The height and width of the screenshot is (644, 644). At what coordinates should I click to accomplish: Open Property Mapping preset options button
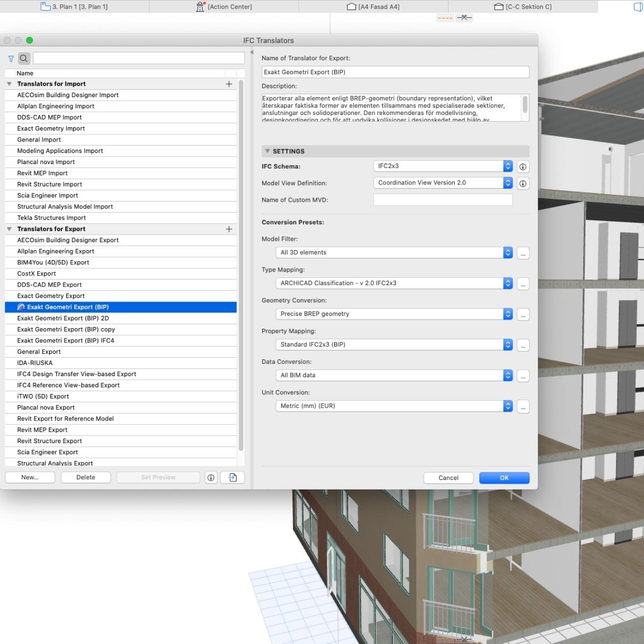(523, 345)
